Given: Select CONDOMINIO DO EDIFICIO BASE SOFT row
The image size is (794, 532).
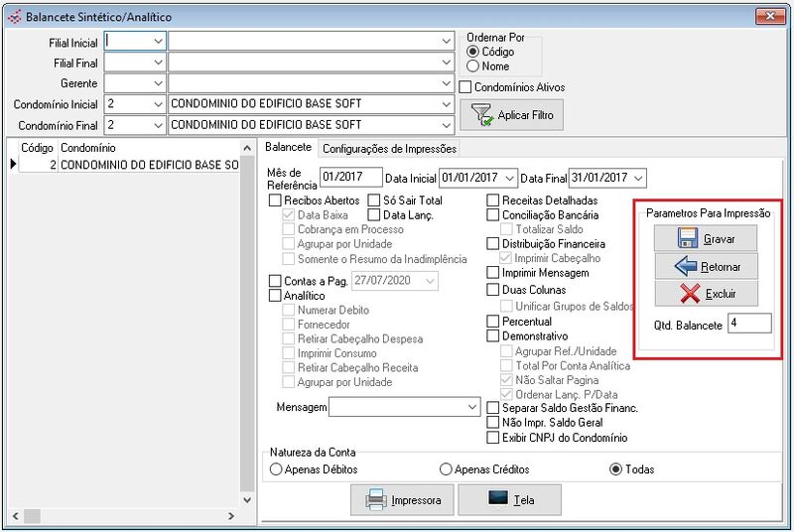Looking at the screenshot, I should 149,165.
